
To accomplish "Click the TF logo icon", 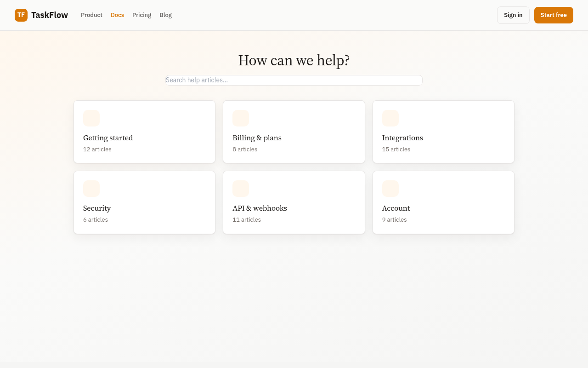I will [21, 15].
